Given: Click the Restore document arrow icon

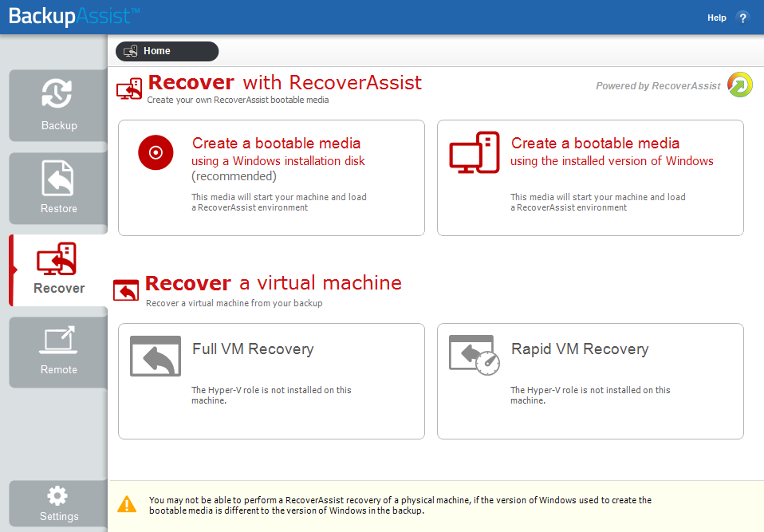Looking at the screenshot, I should tap(57, 178).
